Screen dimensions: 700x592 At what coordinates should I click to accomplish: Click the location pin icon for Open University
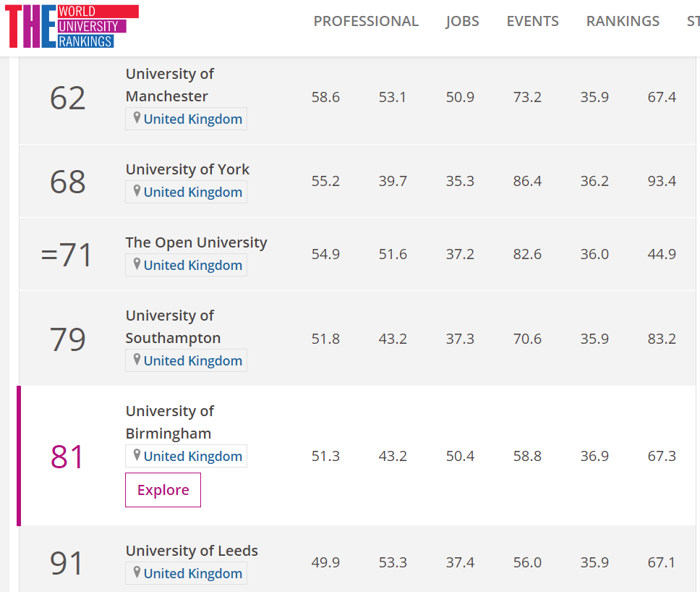pos(137,264)
